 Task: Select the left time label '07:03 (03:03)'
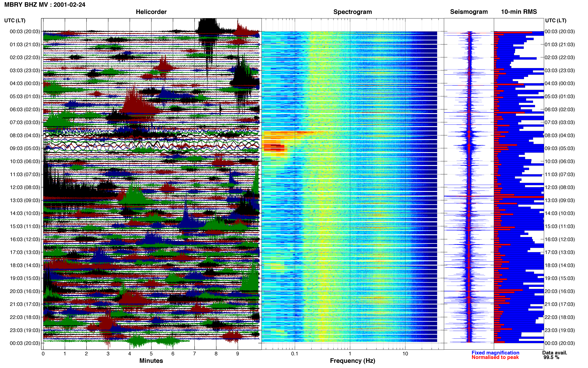(x=25, y=122)
